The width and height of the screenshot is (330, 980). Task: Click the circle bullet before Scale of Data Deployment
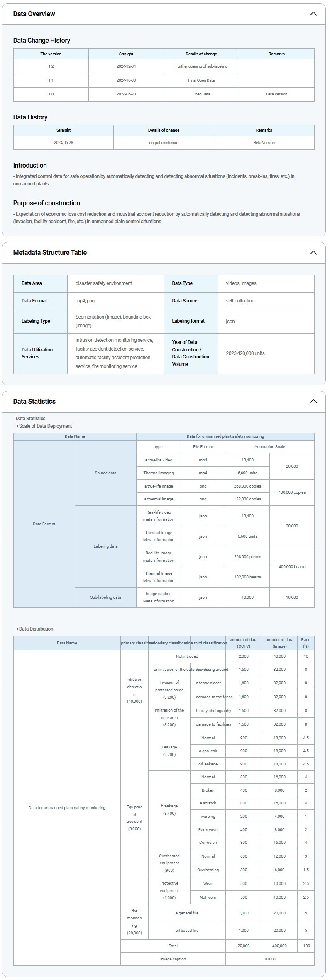16,426
